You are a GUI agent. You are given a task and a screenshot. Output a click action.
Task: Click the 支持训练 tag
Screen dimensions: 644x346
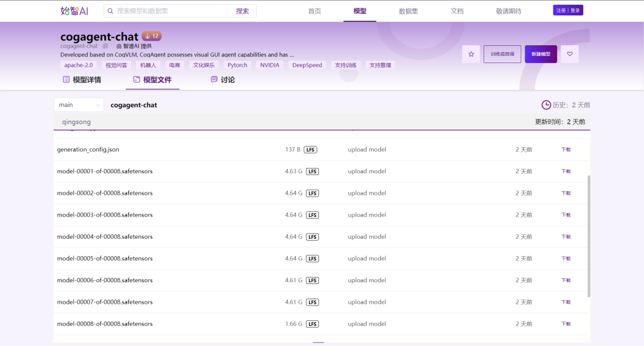[345, 65]
